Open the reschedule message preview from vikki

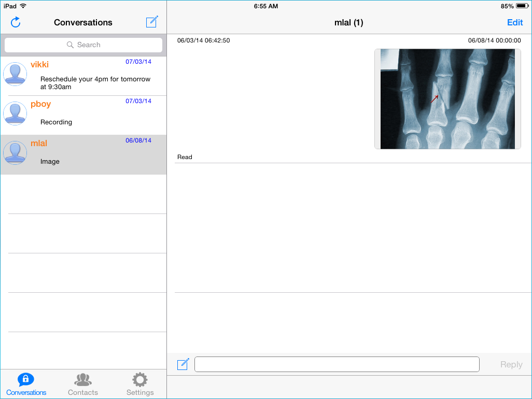click(x=95, y=83)
